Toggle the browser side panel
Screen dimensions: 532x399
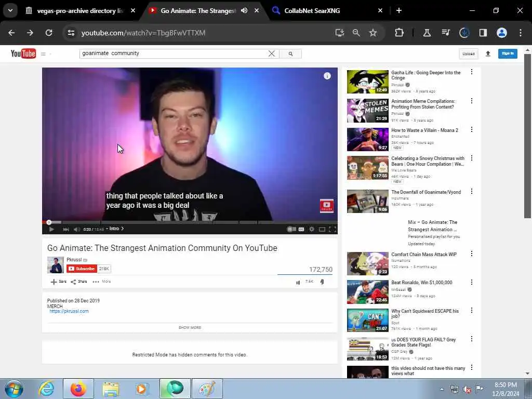tap(483, 33)
